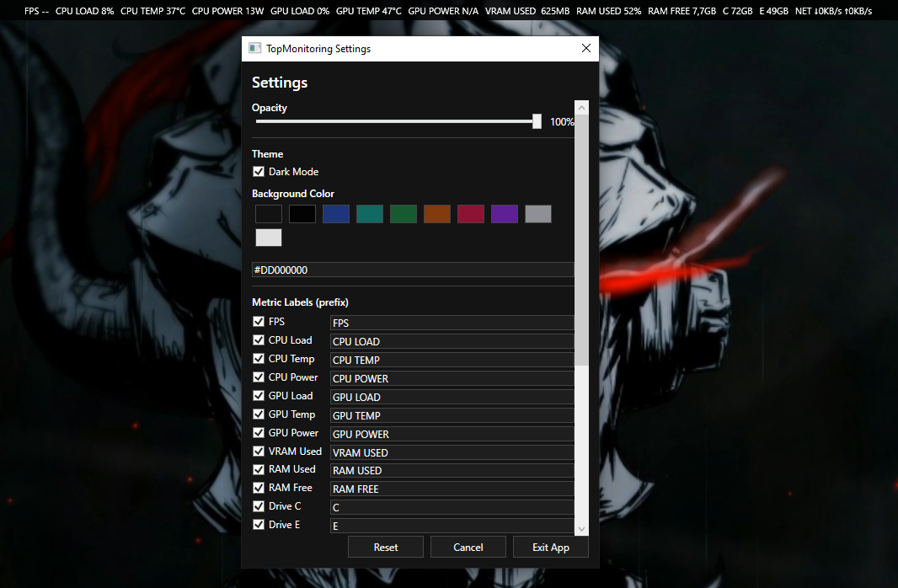This screenshot has width=898, height=588.
Task: Toggle the Dark Mode checkbox
Action: click(x=259, y=171)
